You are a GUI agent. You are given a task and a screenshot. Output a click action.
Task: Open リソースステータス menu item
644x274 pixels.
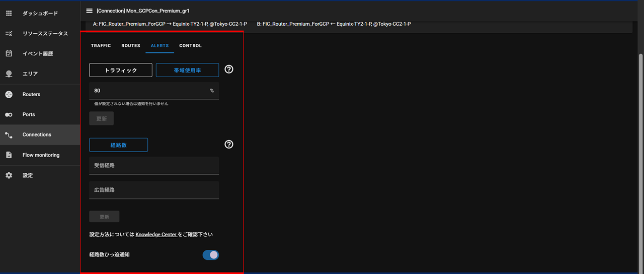tap(45, 33)
